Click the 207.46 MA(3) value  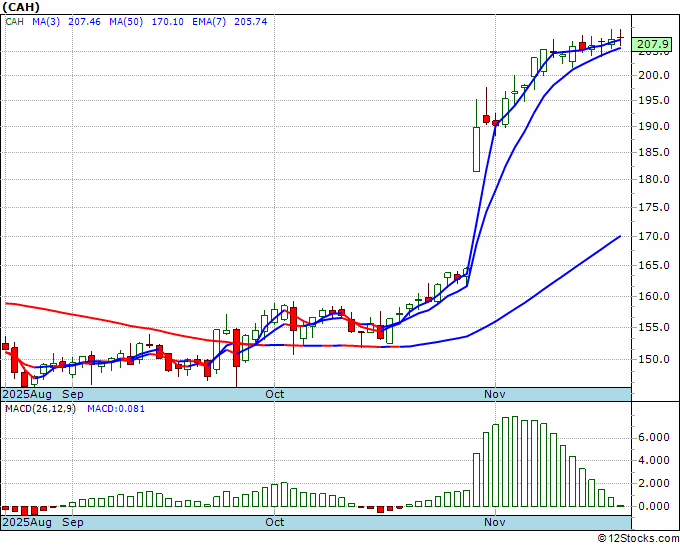tap(85, 22)
